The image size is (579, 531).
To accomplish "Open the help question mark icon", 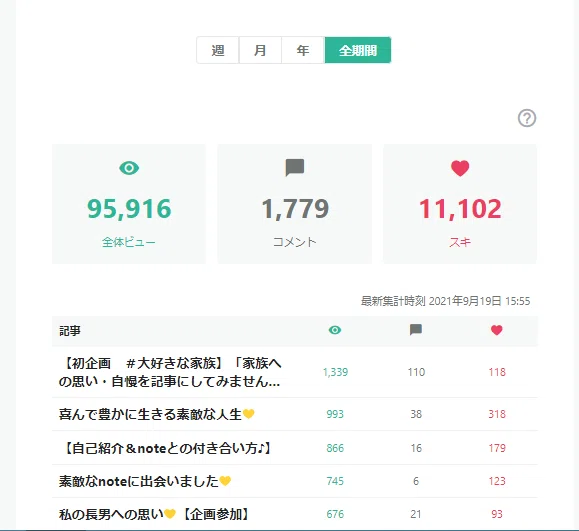I will pos(527,118).
